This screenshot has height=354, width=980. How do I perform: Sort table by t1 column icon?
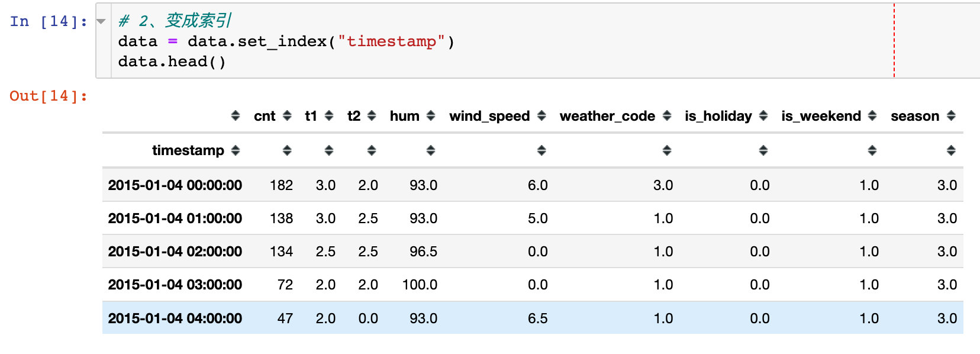point(329,116)
